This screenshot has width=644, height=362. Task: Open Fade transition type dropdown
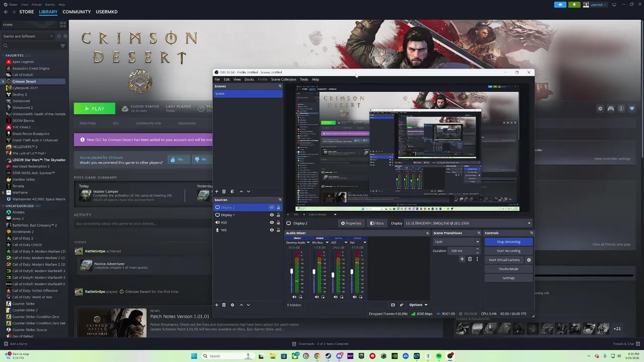click(x=457, y=242)
